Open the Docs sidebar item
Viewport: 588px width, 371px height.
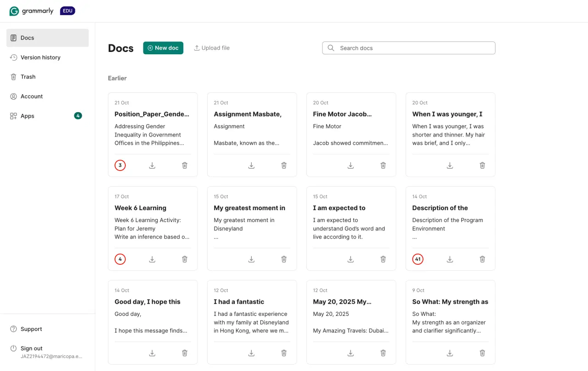[x=47, y=38]
